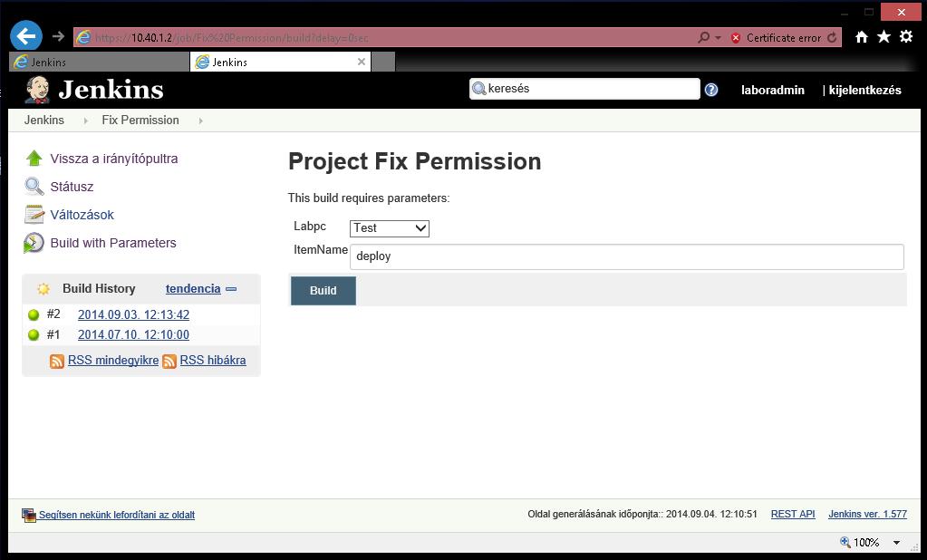
Task: Click the ItemName text field
Action: tap(627, 256)
